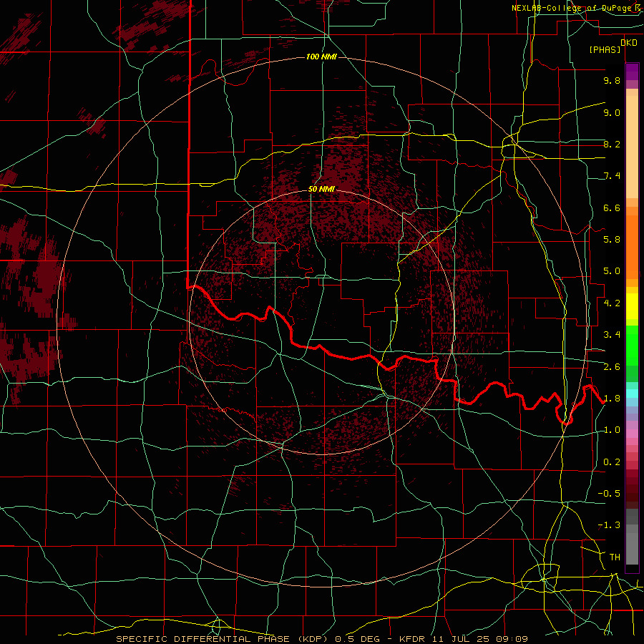Click the 5.8 legend value

612,240
